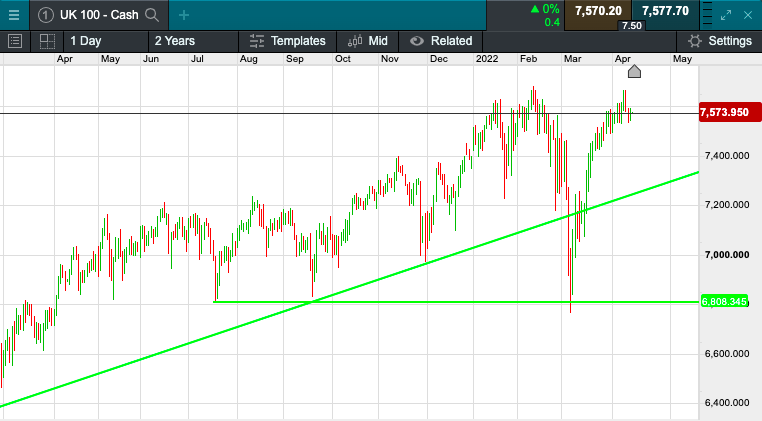The width and height of the screenshot is (762, 421).
Task: Select the 2 Years range dropdown
Action: coord(193,41)
